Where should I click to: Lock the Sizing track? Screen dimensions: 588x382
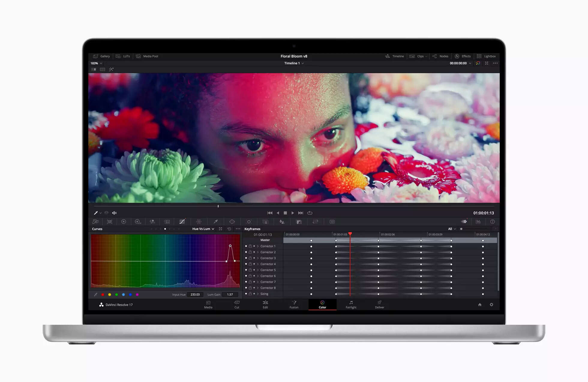pyautogui.click(x=250, y=294)
